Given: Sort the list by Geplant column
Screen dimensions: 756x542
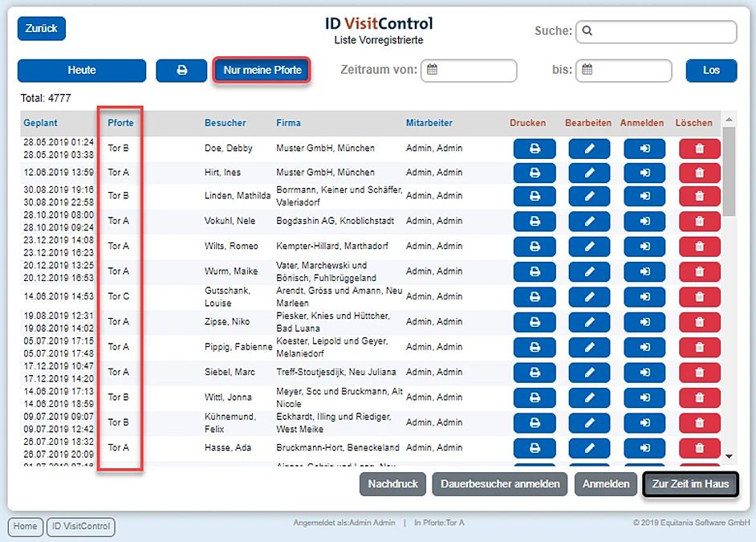Looking at the screenshot, I should [x=40, y=123].
